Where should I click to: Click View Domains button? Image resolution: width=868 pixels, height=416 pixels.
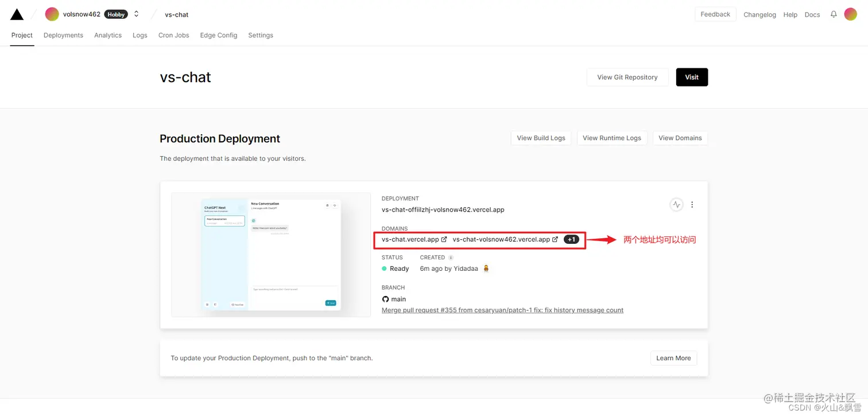pos(680,138)
